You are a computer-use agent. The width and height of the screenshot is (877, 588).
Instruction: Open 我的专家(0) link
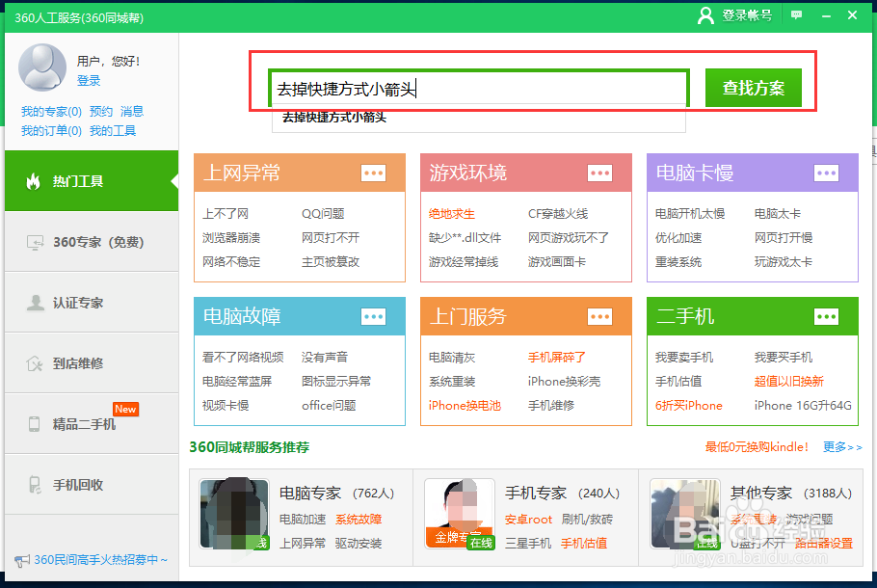[x=51, y=111]
